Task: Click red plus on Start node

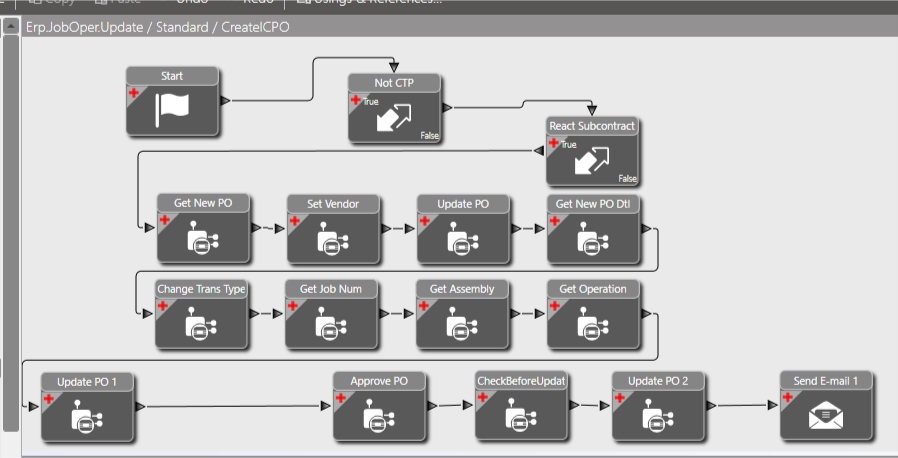Action: [133, 93]
